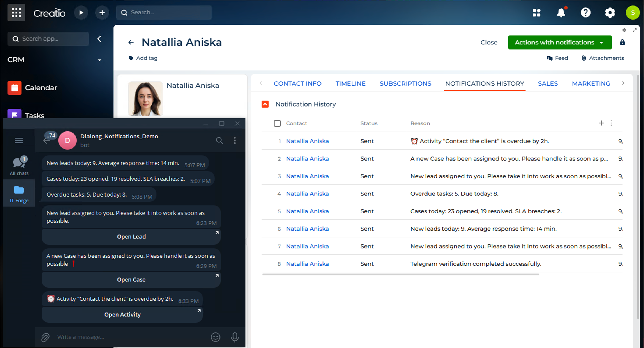
Task: Click Natallia Aniska link in row 4
Action: [x=307, y=194]
